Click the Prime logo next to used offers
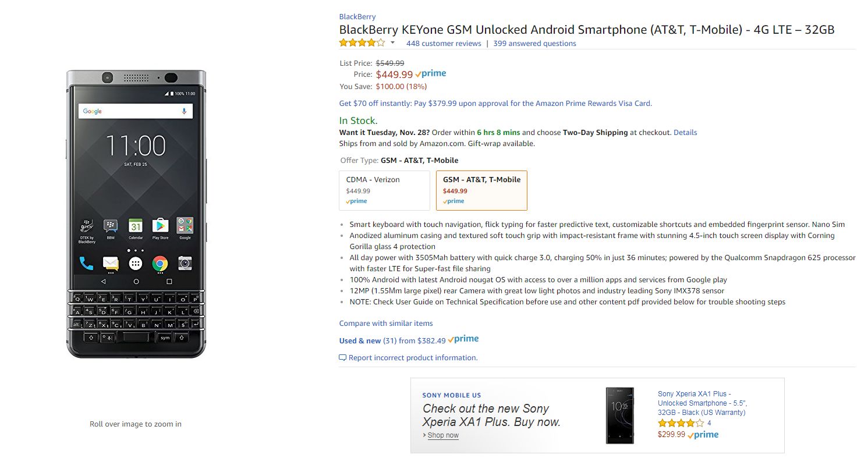The image size is (868, 458). tap(463, 339)
